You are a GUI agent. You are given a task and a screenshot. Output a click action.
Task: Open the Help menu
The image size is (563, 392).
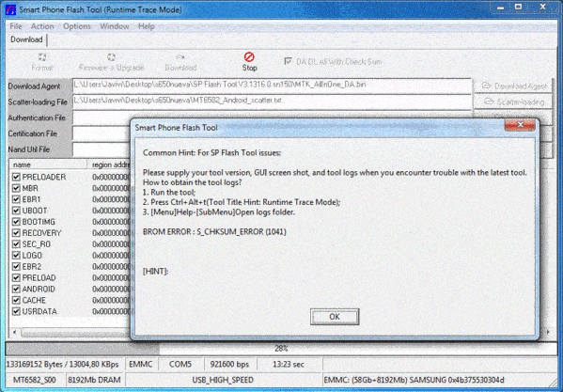(146, 26)
